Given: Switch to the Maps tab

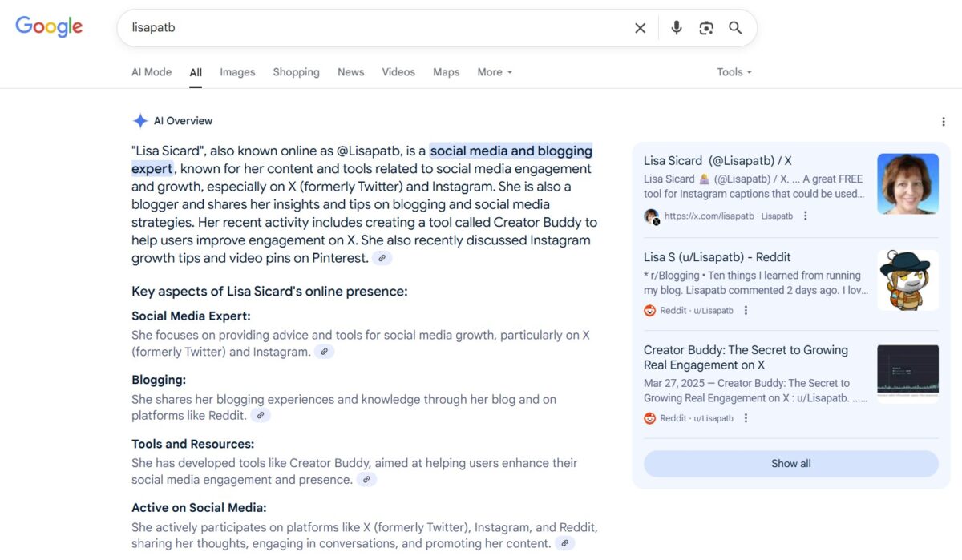Looking at the screenshot, I should point(447,72).
